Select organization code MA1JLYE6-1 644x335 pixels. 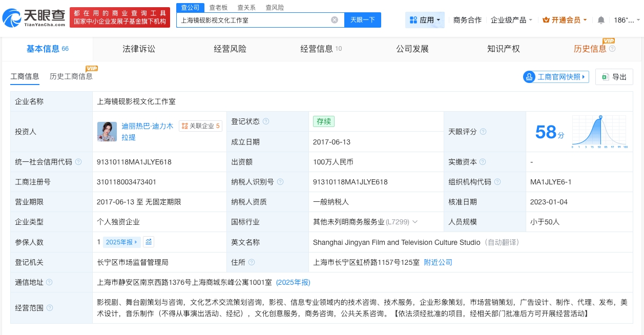[x=551, y=182]
